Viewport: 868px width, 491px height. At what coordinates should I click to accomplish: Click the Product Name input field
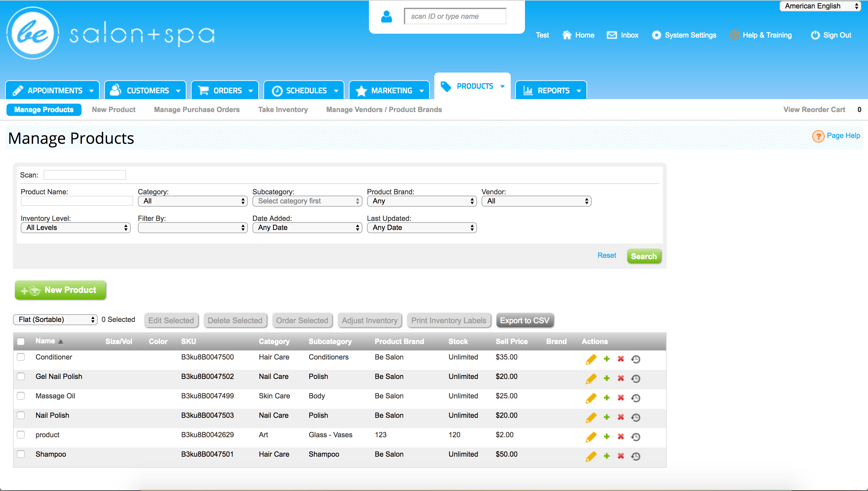(x=77, y=201)
